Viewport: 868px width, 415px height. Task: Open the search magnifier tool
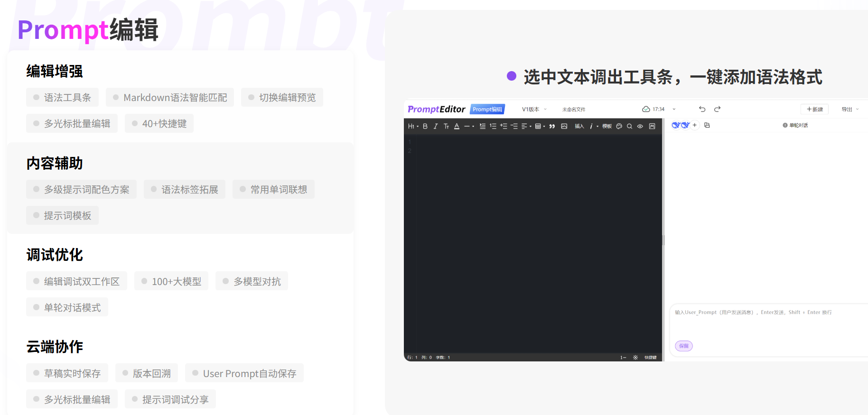click(629, 126)
